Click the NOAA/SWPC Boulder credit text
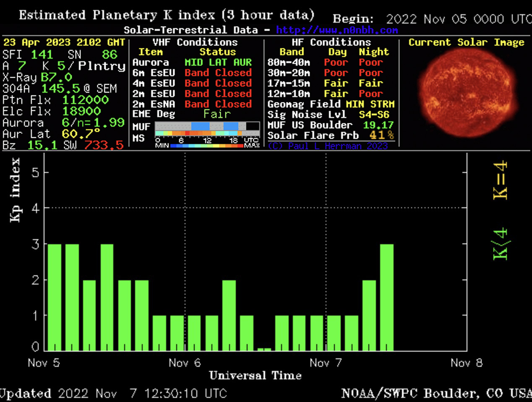532x402 pixels. (x=436, y=393)
